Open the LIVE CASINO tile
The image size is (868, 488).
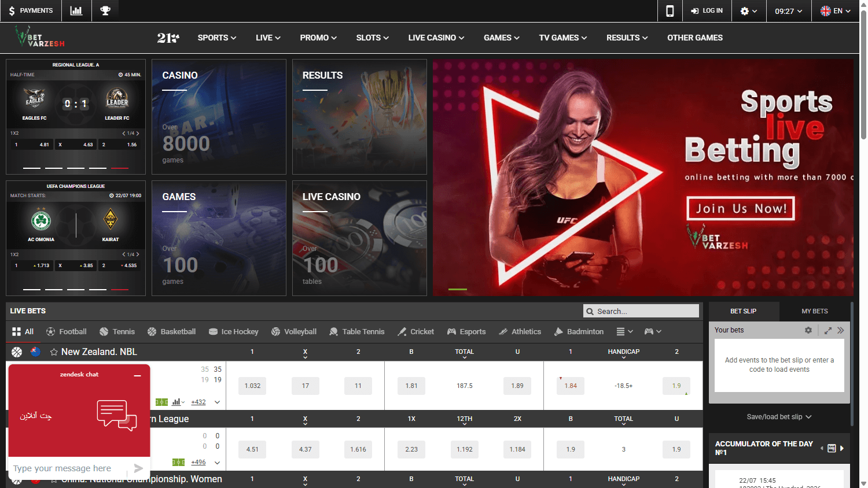[x=359, y=238]
